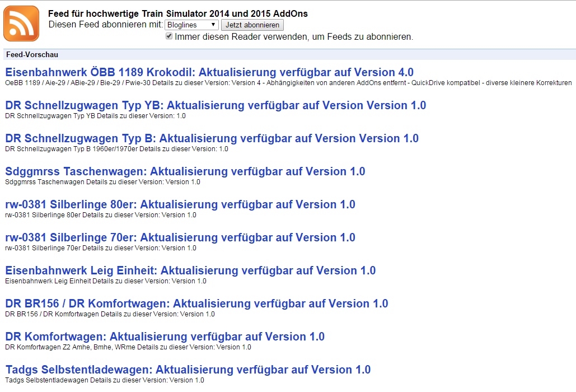The height and width of the screenshot is (392, 576).
Task: Click the feed title about Train Simulator AddOns
Action: coord(178,13)
